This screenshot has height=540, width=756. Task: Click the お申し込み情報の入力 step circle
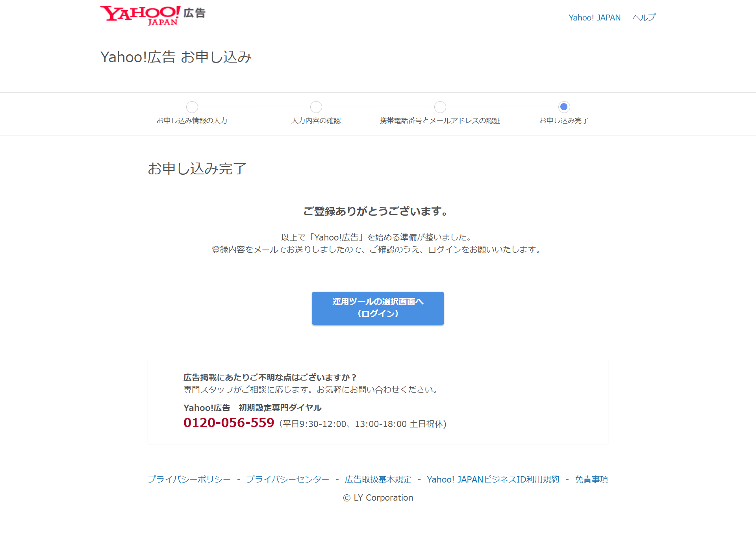click(x=192, y=107)
